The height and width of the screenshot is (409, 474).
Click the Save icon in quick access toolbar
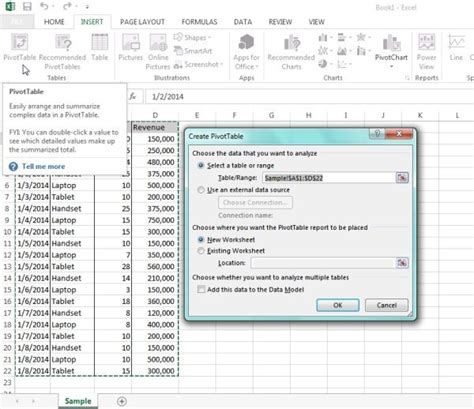(x=27, y=6)
